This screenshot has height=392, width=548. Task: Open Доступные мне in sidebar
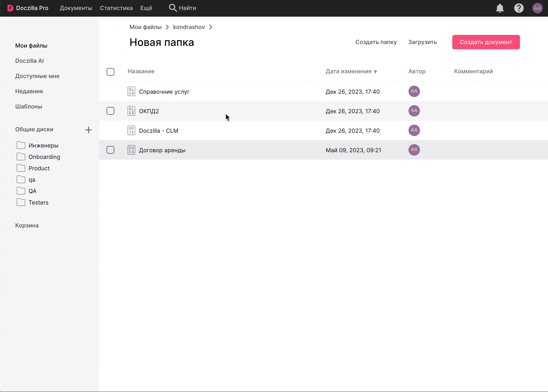pyautogui.click(x=37, y=76)
